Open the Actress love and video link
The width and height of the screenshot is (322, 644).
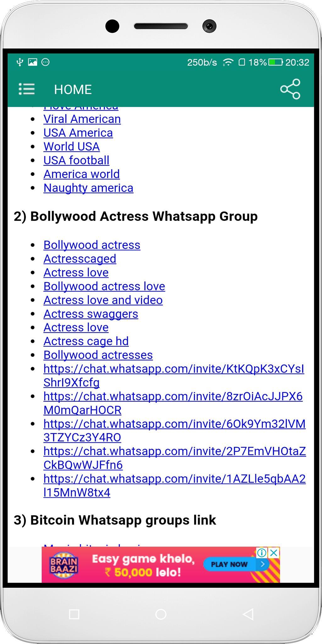[103, 300]
